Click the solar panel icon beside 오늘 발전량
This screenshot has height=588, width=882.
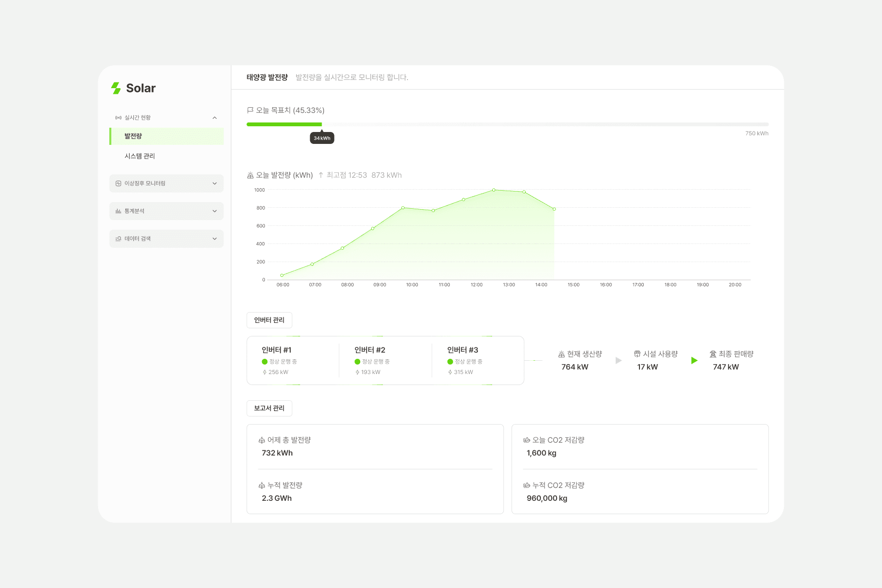250,175
